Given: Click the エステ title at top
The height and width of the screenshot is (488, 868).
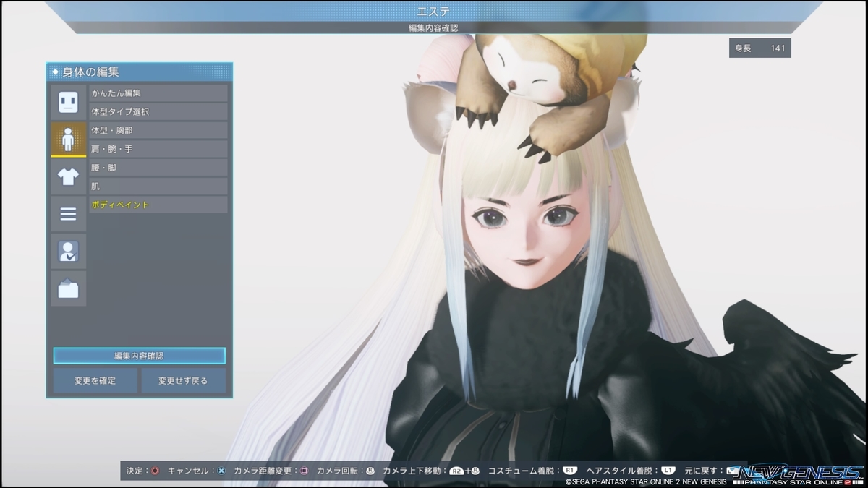Looking at the screenshot, I should point(433,11).
